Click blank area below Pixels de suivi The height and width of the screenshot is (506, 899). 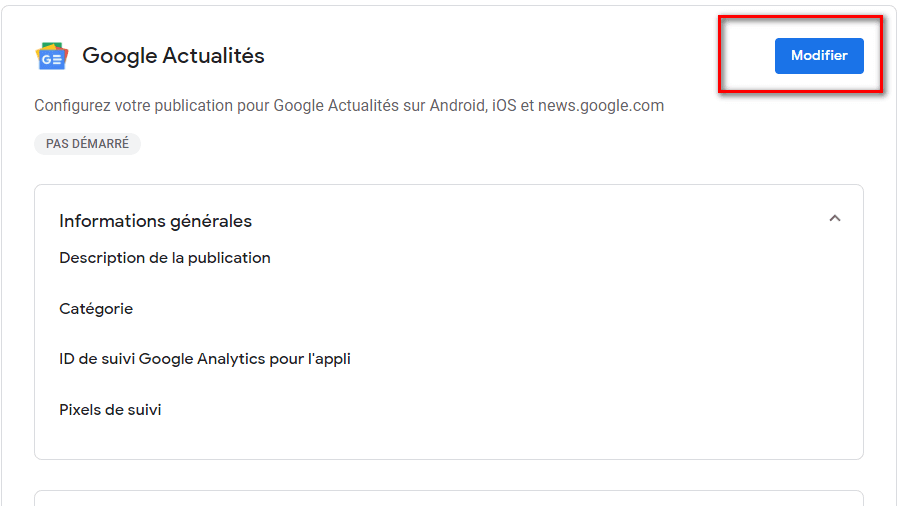(x=449, y=438)
